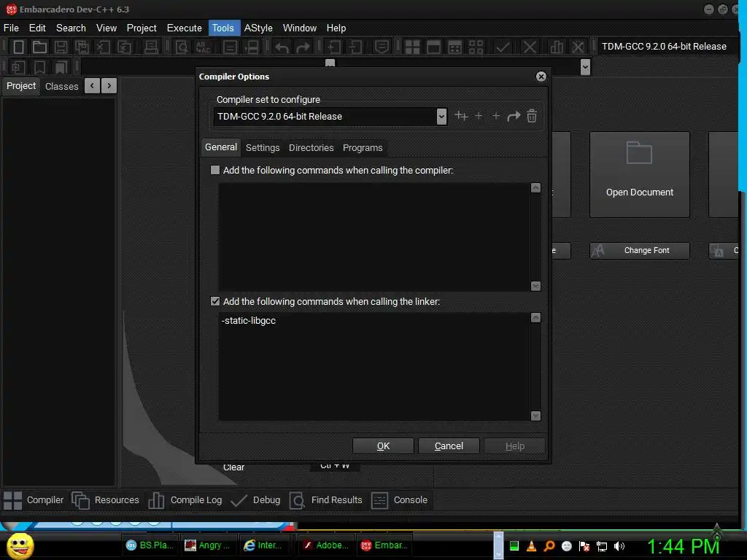The width and height of the screenshot is (747, 560).
Task: Click the Compile four-squares toolbar icon
Action: tap(412, 47)
